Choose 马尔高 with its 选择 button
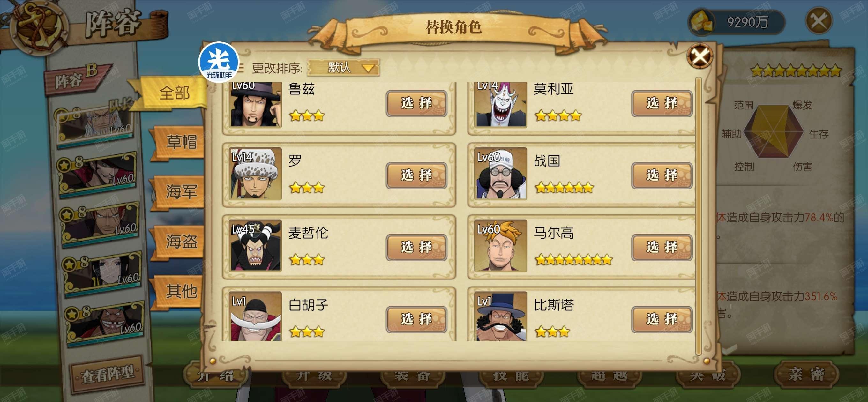Image resolution: width=868 pixels, height=402 pixels. click(662, 247)
